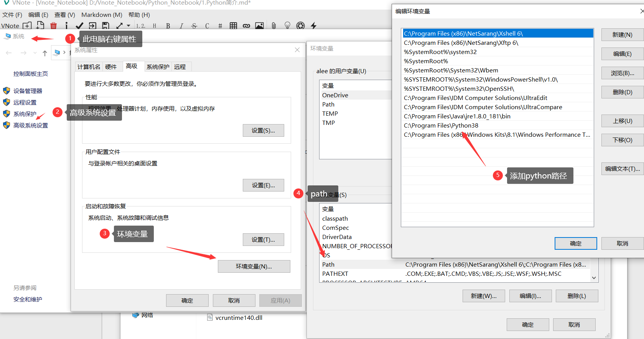Click the code block # icon
Viewport: 644px width, 339px height.
coord(220,26)
